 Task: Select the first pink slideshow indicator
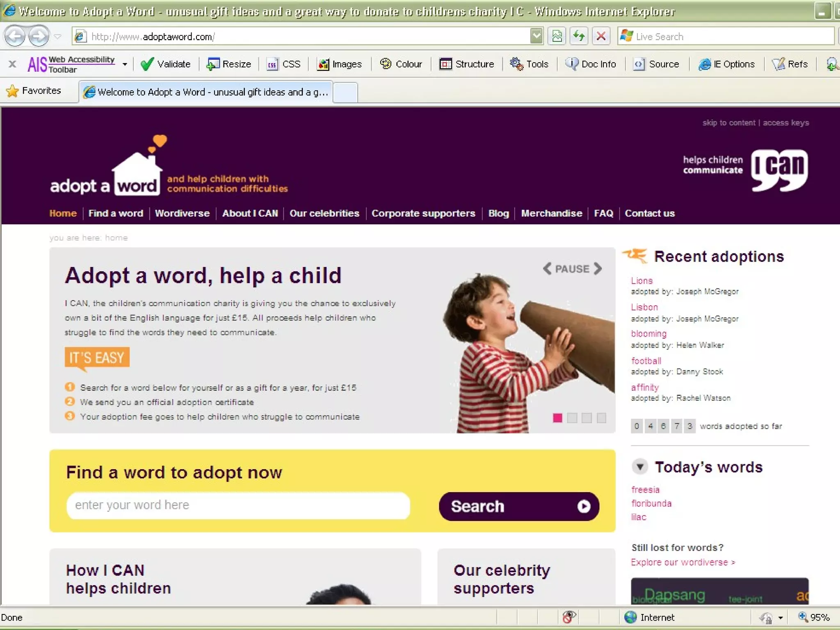pyautogui.click(x=557, y=418)
